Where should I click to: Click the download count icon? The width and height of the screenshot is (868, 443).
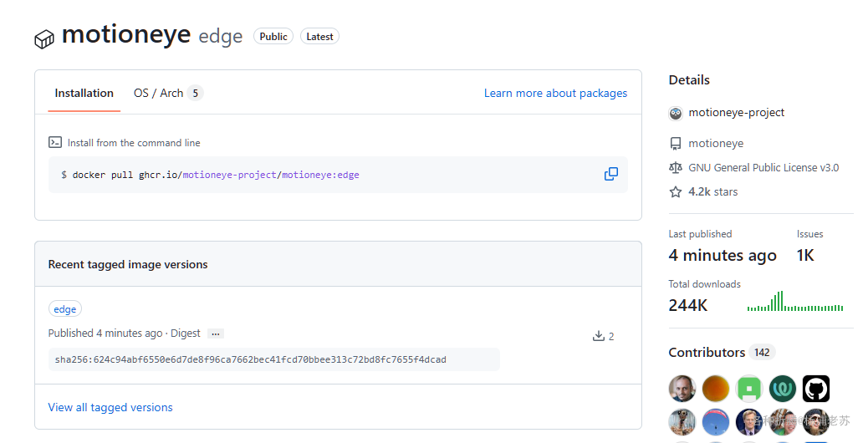pos(599,336)
